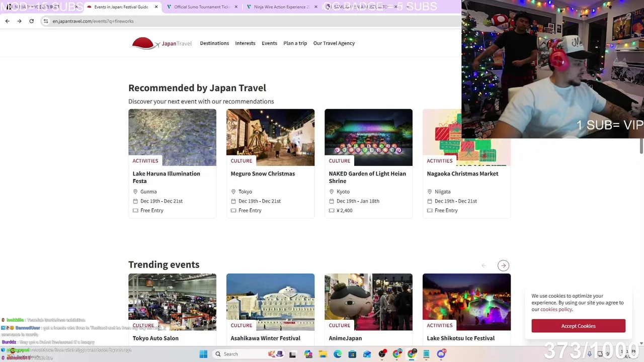Open site information icon beside the URL
644x362 pixels.
46,21
